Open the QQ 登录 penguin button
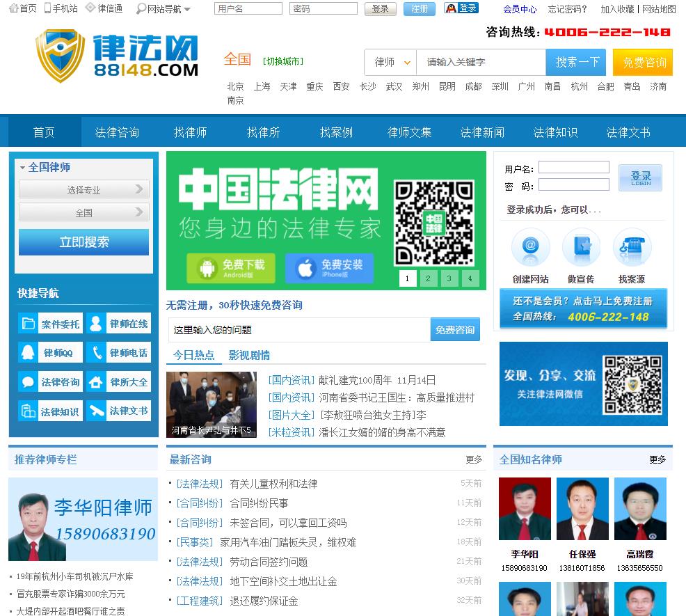This screenshot has width=686, height=616. [461, 8]
